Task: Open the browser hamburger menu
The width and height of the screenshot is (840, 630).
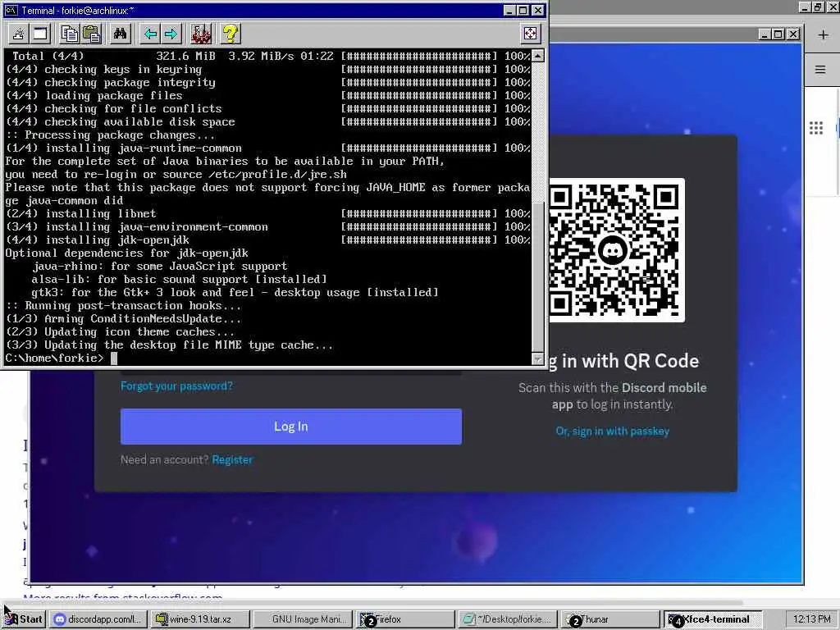Action: tap(820, 70)
